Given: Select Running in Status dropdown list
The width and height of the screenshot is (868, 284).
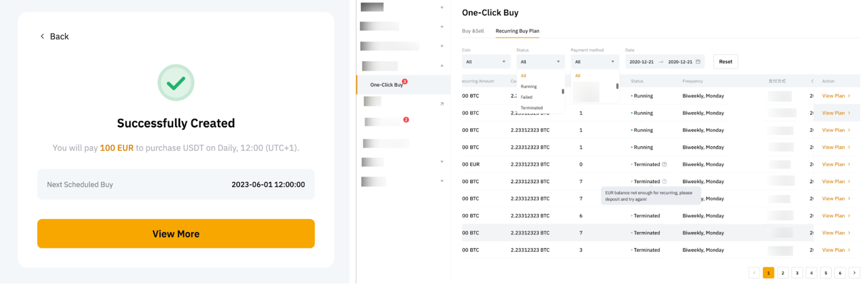Looking at the screenshot, I should 529,87.
